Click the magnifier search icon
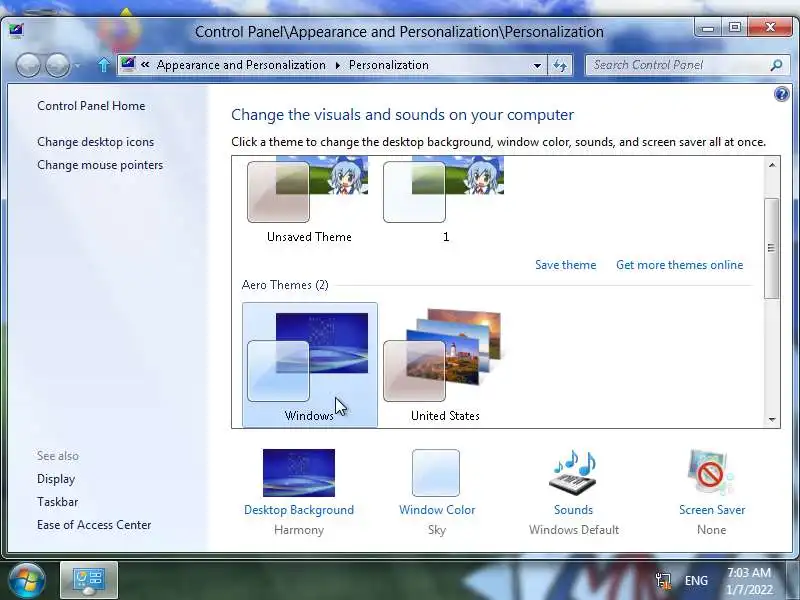 click(x=777, y=65)
